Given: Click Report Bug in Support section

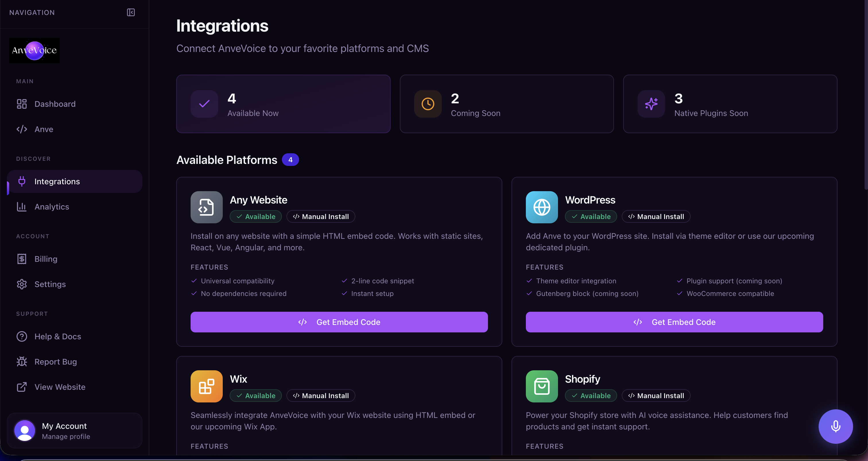Looking at the screenshot, I should click(x=56, y=362).
